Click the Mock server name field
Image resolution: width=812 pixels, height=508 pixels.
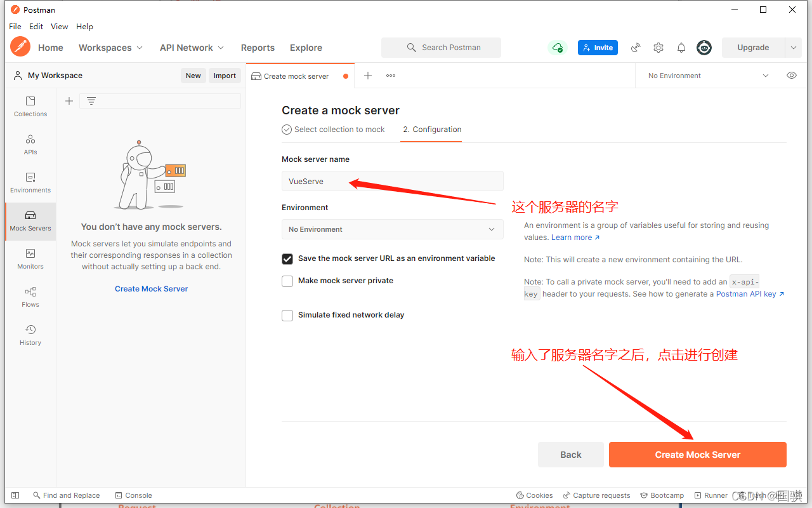392,181
